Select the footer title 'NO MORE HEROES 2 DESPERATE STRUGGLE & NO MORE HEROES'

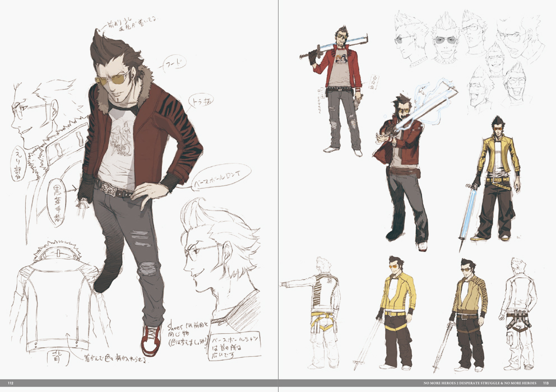[480, 383]
